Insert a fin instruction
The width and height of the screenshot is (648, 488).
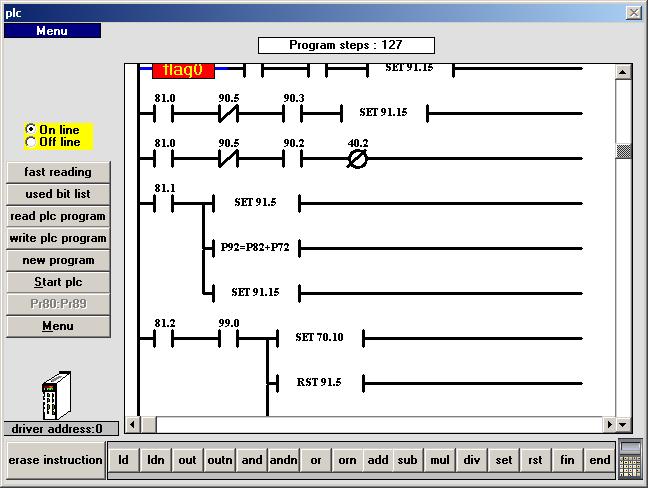point(567,460)
